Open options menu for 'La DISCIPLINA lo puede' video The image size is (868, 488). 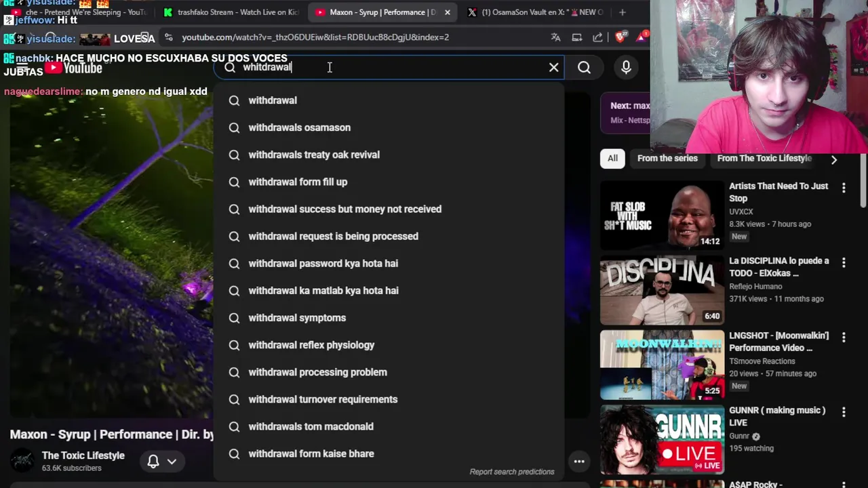844,262
